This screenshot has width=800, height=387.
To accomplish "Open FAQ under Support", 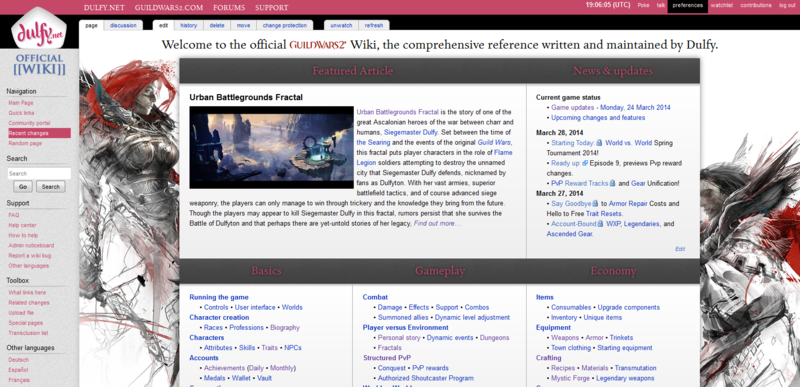I will 13,215.
